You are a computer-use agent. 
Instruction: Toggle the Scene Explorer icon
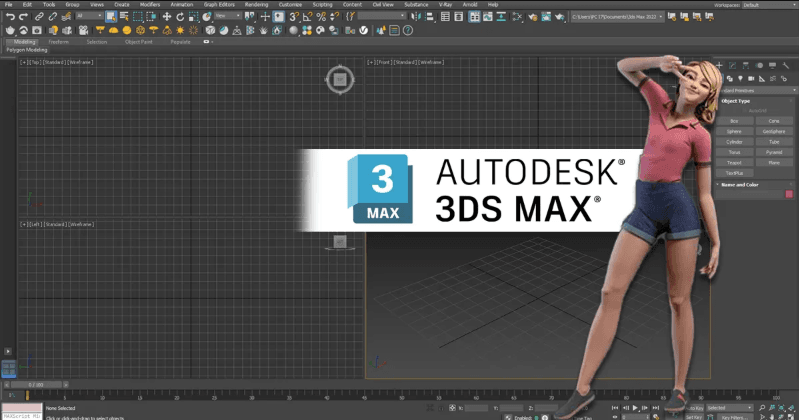click(x=445, y=17)
